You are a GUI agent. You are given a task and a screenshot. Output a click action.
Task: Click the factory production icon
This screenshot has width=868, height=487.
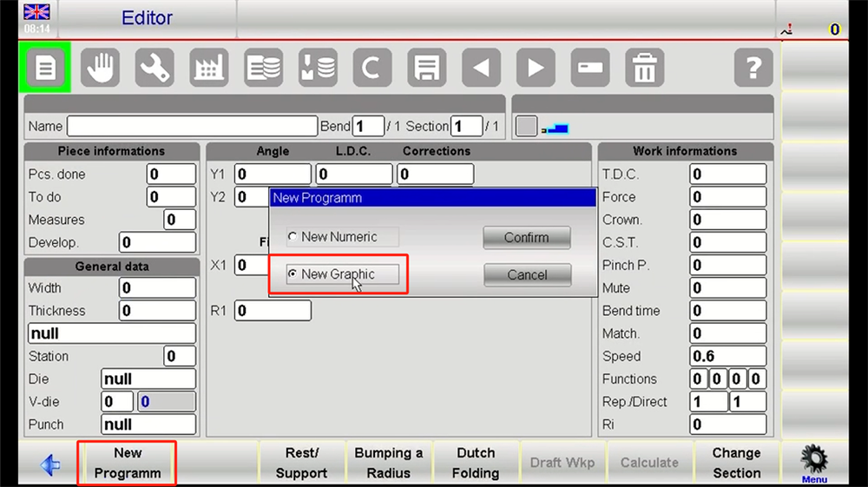coord(209,68)
